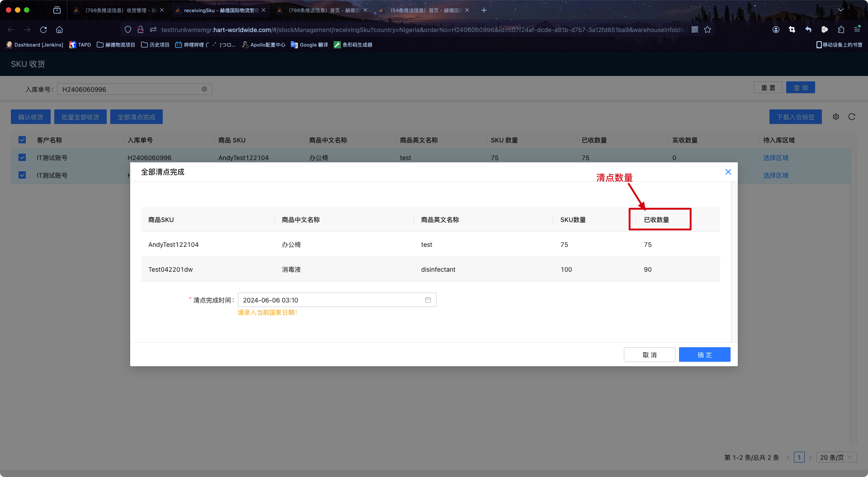This screenshot has height=477, width=868.
Task: Reload the page using browser refresh icon
Action: pyautogui.click(x=43, y=30)
